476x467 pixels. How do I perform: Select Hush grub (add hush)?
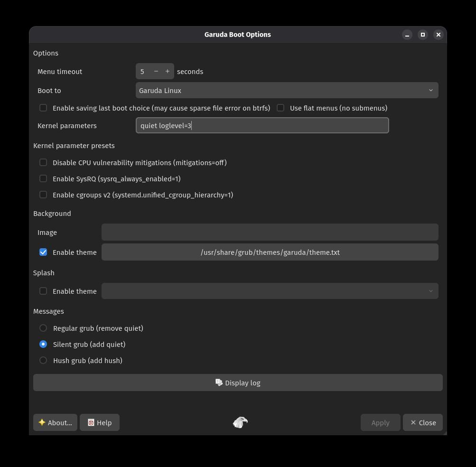(x=43, y=360)
